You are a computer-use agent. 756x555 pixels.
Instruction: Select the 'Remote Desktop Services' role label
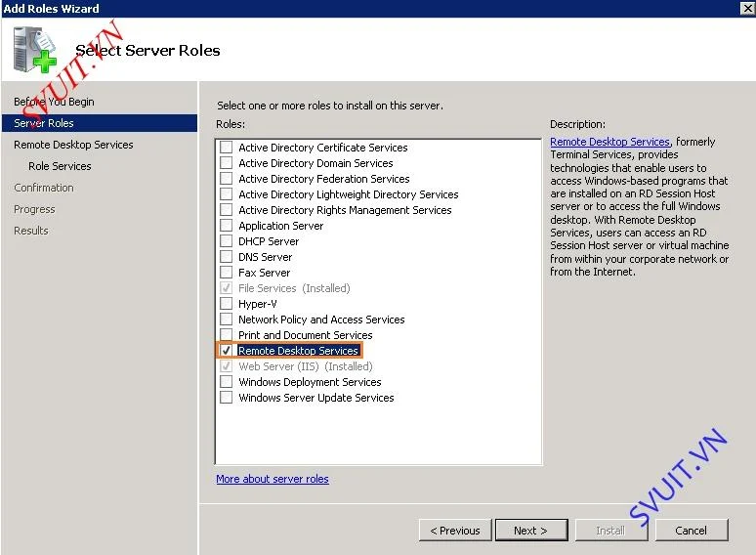299,351
